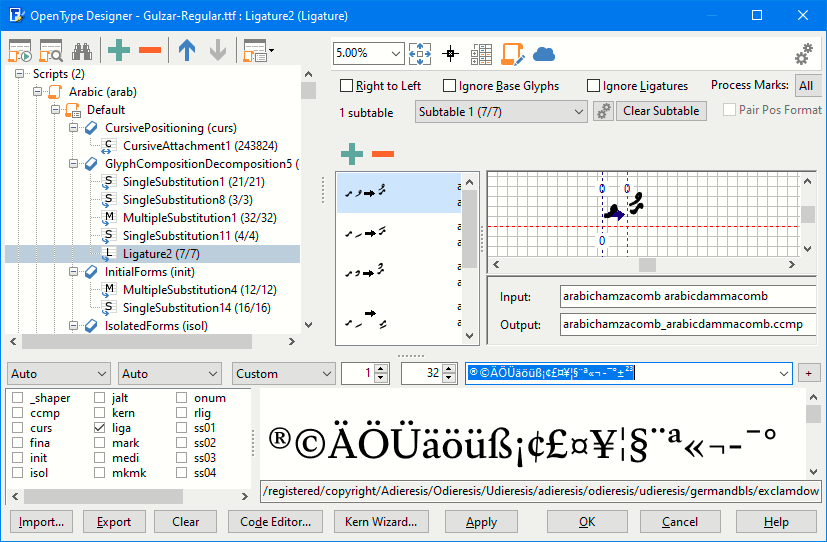This screenshot has width=827, height=542.
Task: Open the first Auto dropdown
Action: pyautogui.click(x=59, y=374)
